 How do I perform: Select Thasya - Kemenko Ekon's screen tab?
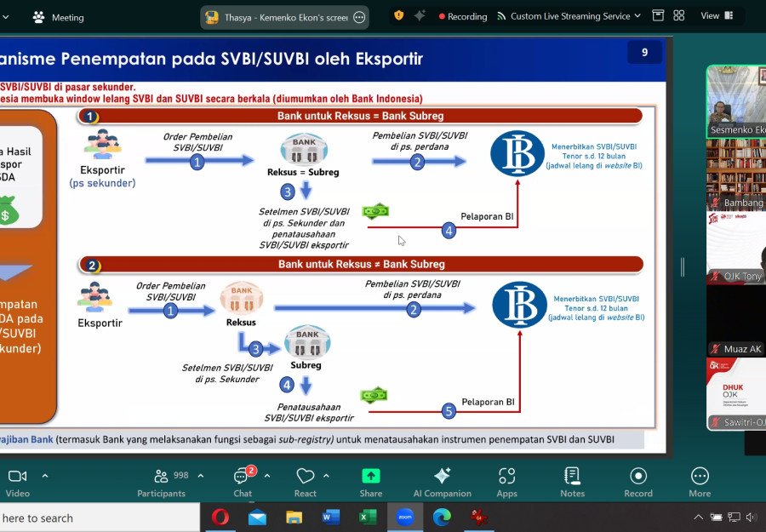pos(284,18)
